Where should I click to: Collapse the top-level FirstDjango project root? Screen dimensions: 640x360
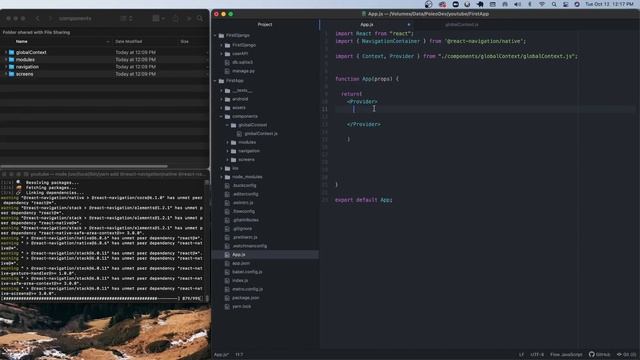coord(216,36)
